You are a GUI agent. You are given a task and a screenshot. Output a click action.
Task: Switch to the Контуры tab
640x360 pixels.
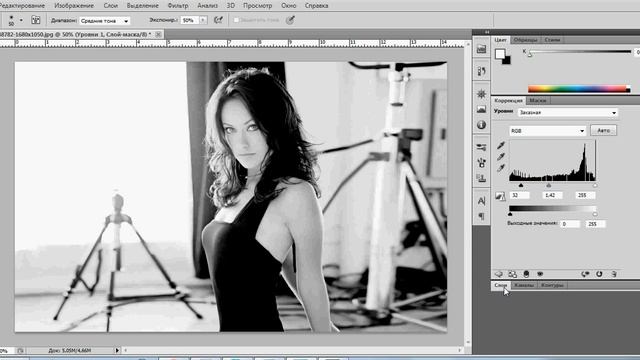tap(552, 285)
